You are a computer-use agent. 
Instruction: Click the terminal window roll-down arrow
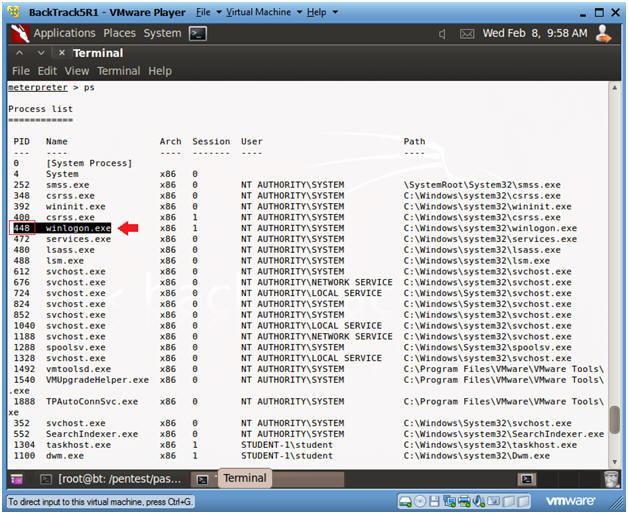coord(40,53)
